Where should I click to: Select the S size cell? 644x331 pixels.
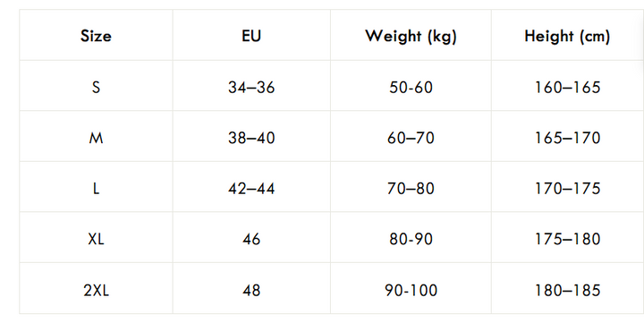[96, 87]
